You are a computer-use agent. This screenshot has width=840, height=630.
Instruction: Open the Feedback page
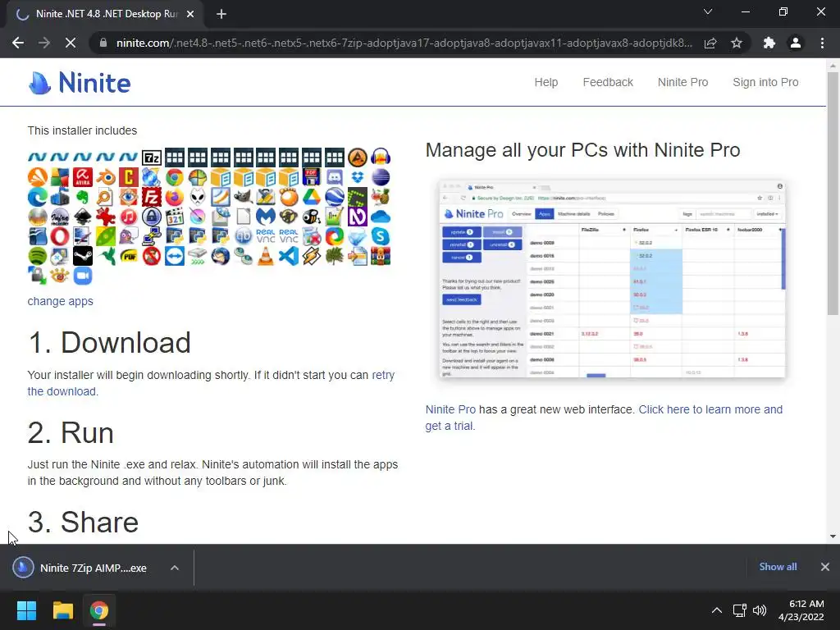(608, 82)
